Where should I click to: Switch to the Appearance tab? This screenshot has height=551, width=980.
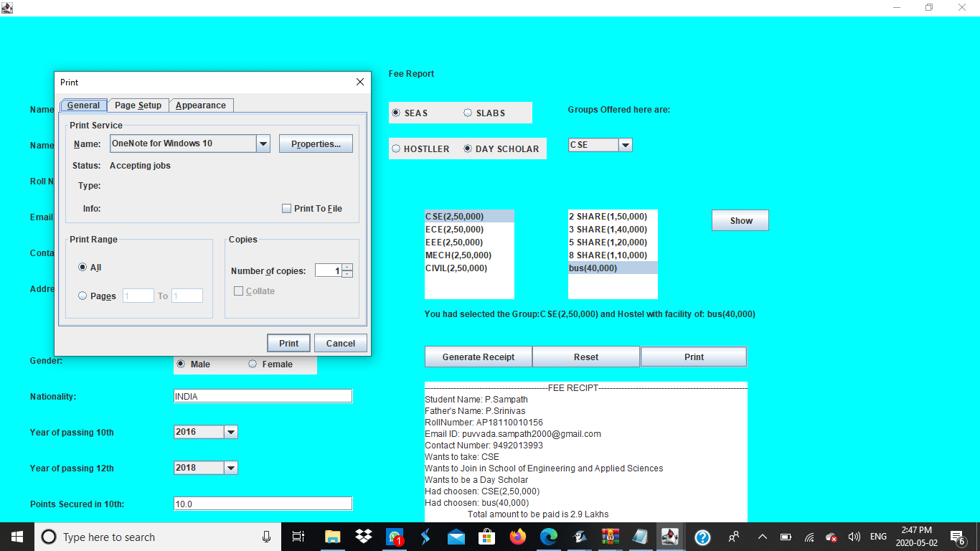point(201,105)
